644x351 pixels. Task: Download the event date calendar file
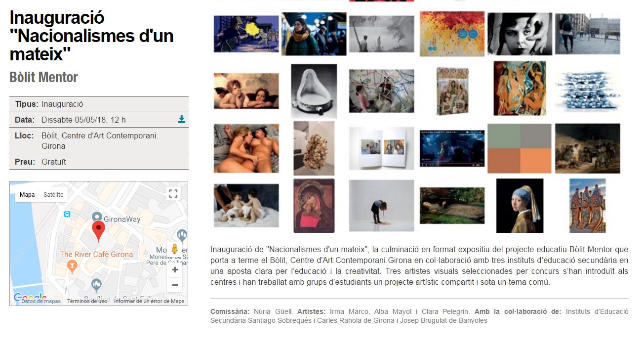(182, 119)
